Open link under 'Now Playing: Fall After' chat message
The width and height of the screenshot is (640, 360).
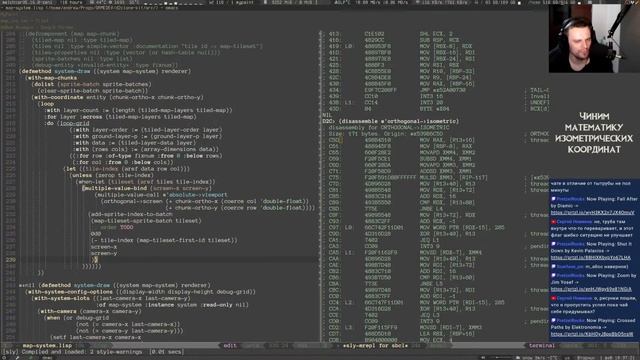[x=592, y=213]
